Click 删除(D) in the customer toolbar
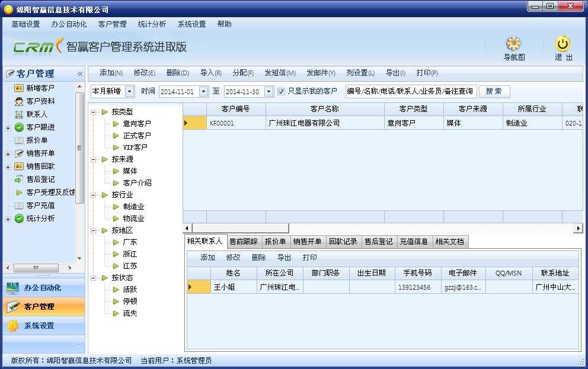Viewport: 588px width, 369px height. click(x=178, y=73)
